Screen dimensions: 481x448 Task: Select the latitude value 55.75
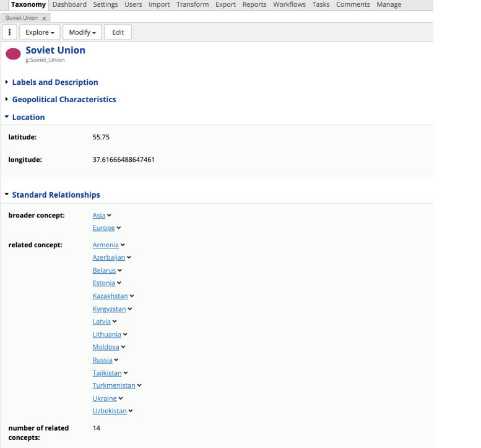tap(101, 138)
